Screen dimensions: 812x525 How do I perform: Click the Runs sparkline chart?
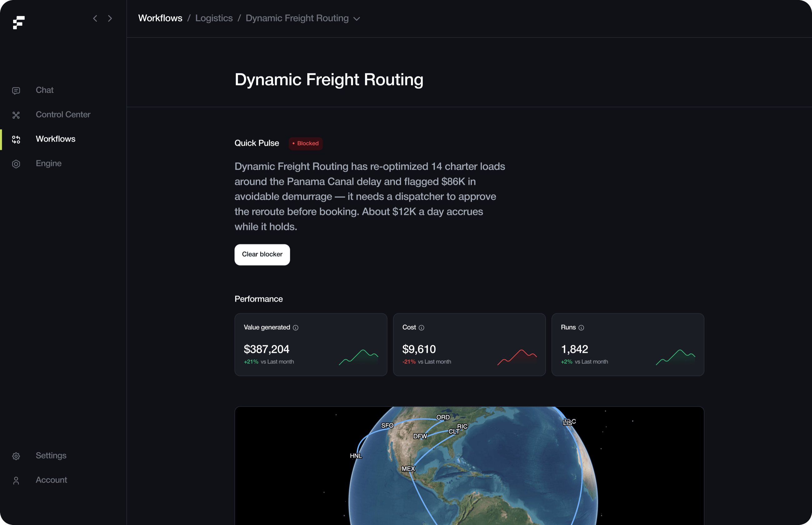[x=675, y=357]
